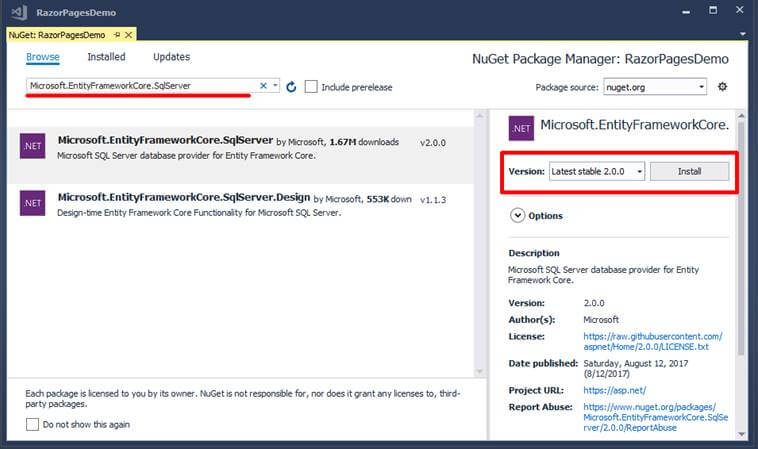Clear the search box with the X icon
758x449 pixels.
(x=263, y=86)
